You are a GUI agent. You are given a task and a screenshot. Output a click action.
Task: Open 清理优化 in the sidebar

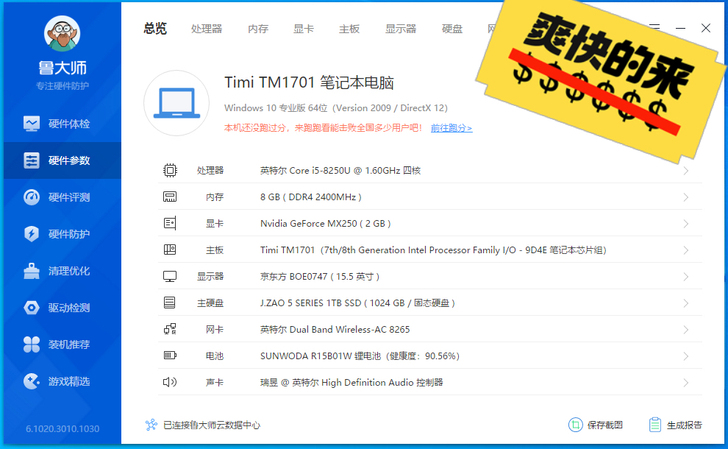click(x=62, y=271)
